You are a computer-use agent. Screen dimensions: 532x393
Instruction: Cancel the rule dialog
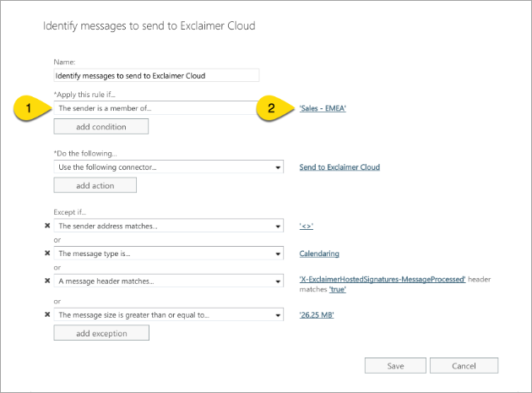click(464, 365)
